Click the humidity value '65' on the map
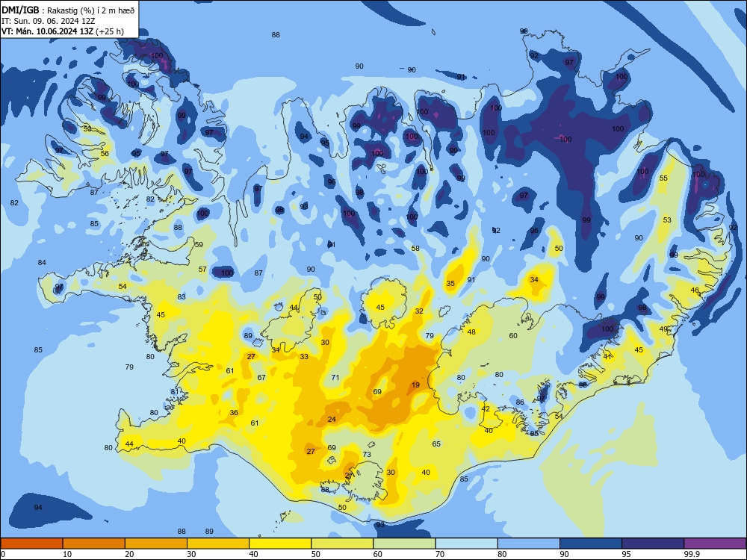 point(436,444)
